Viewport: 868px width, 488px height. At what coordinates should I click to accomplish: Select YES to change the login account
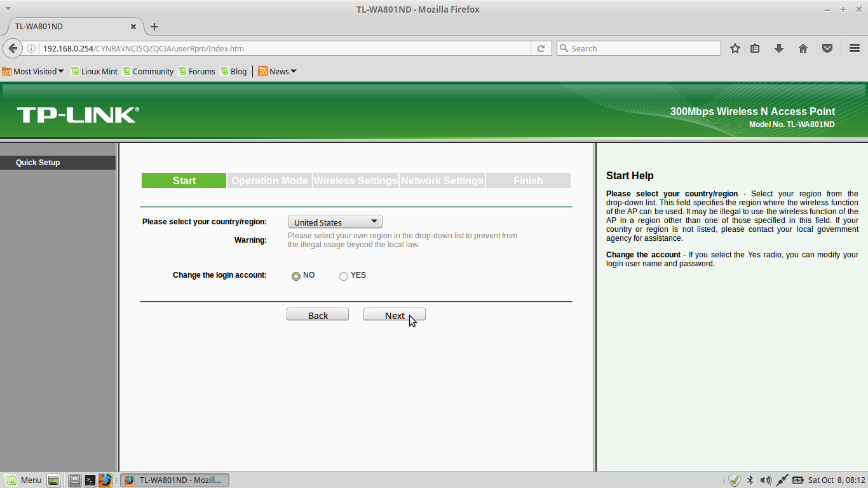344,276
